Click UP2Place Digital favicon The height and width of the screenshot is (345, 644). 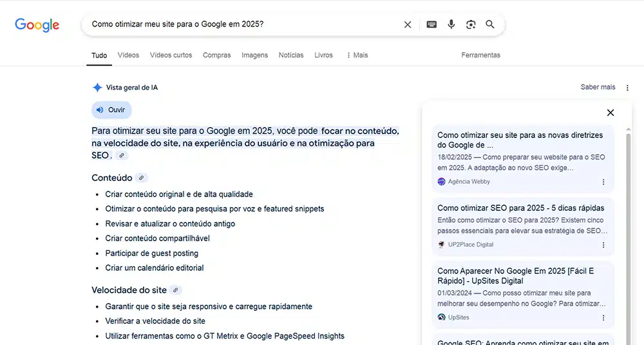click(x=442, y=244)
